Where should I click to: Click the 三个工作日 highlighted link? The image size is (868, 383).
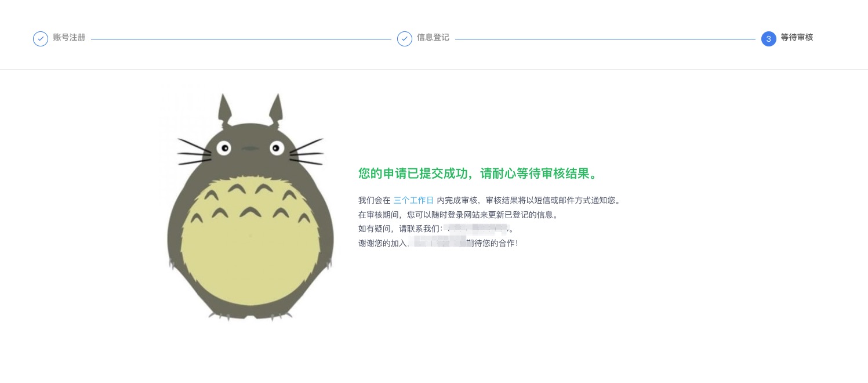coord(413,200)
